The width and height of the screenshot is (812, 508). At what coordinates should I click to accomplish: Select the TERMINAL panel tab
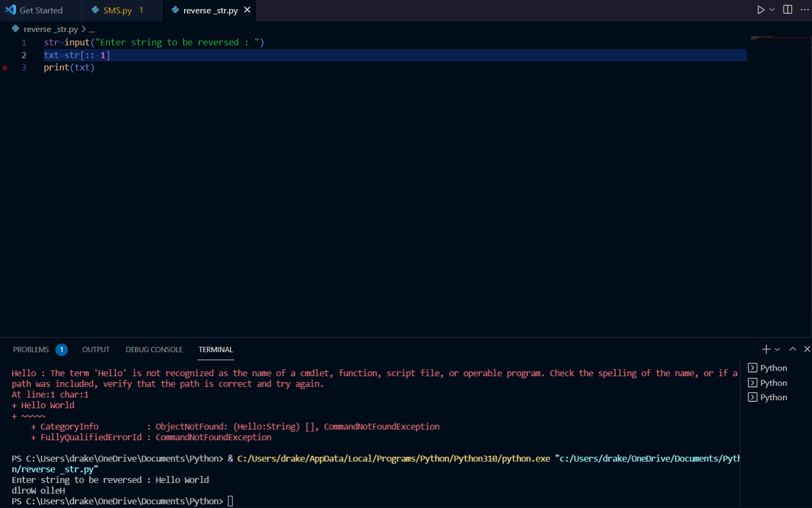216,350
